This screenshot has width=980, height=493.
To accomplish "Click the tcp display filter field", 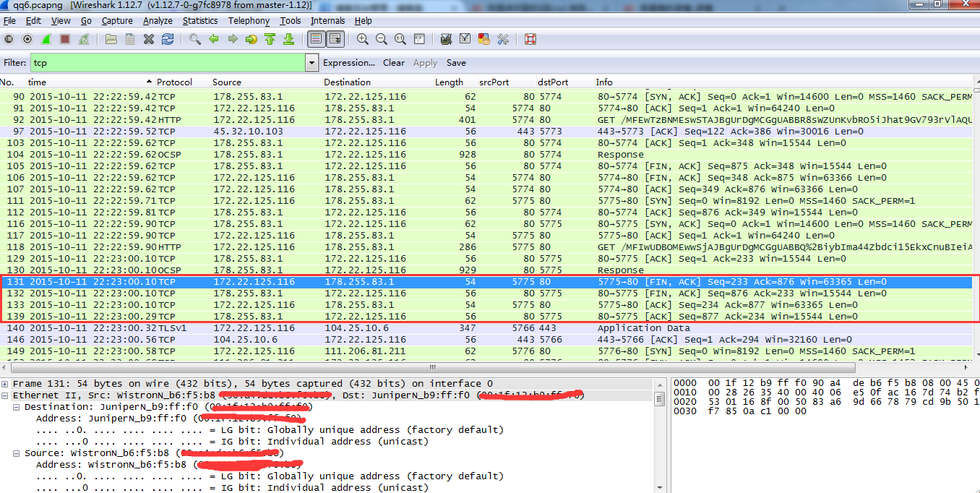I will click(x=168, y=63).
